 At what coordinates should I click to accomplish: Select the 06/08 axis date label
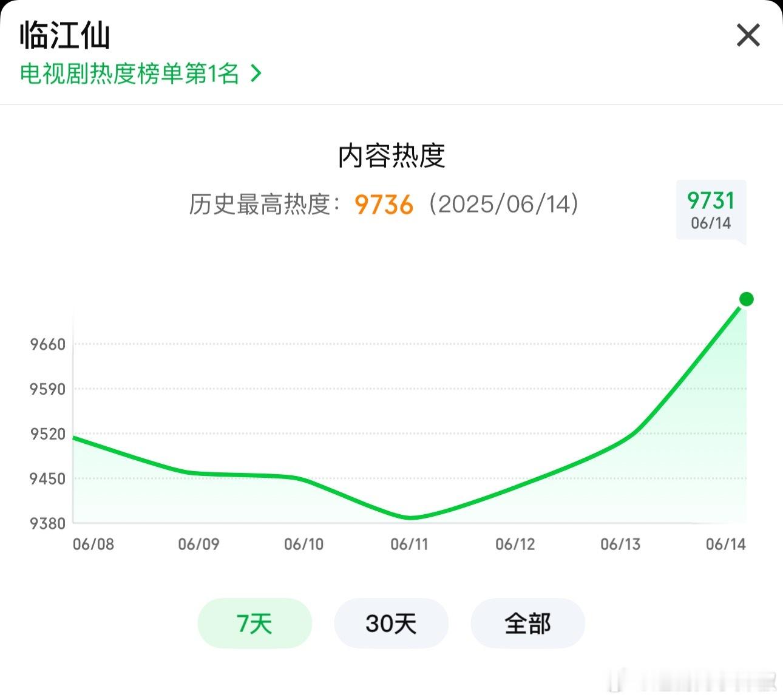[x=93, y=544]
